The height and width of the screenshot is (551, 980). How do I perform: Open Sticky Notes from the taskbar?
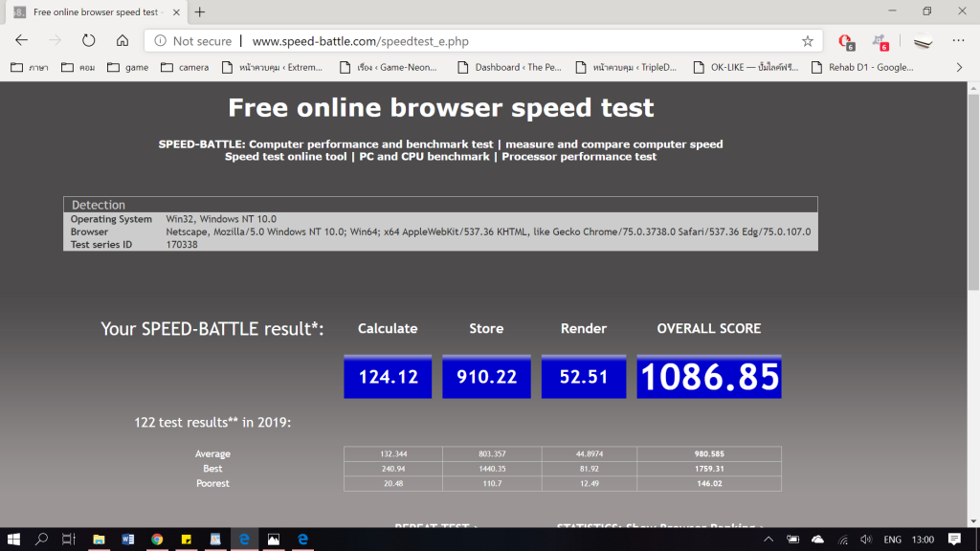point(187,540)
